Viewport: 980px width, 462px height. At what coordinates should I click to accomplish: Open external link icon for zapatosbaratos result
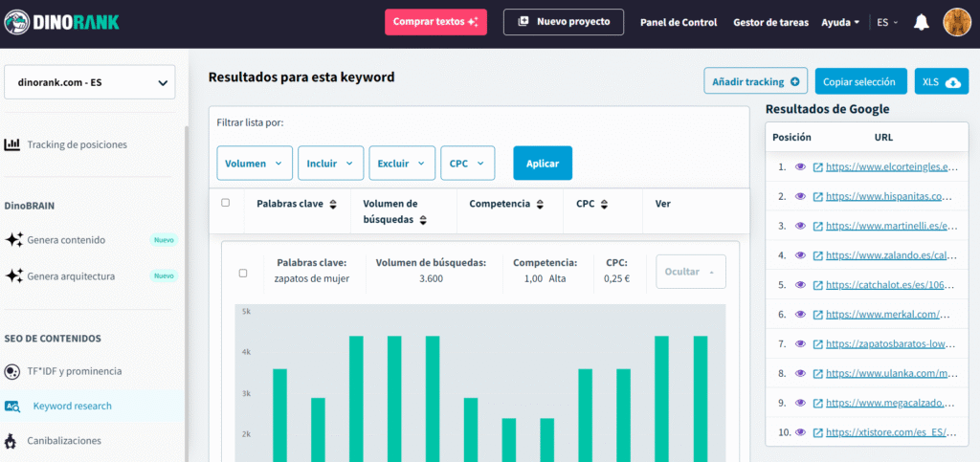[x=817, y=344]
